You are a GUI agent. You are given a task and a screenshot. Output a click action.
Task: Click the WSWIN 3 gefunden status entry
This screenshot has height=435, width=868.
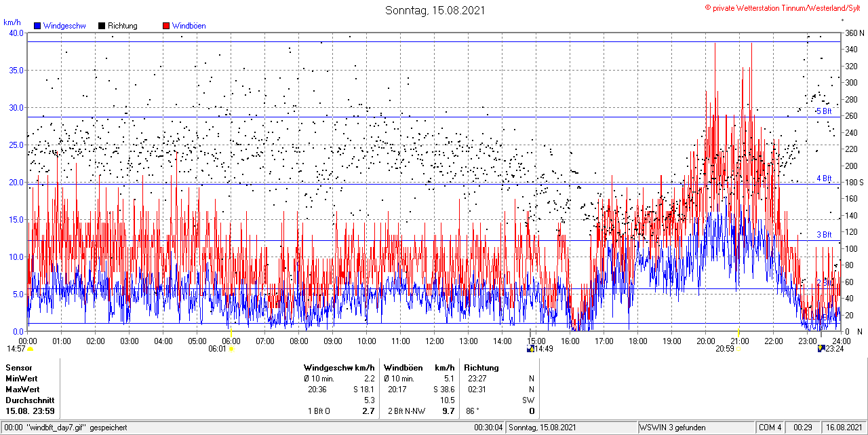coord(673,428)
